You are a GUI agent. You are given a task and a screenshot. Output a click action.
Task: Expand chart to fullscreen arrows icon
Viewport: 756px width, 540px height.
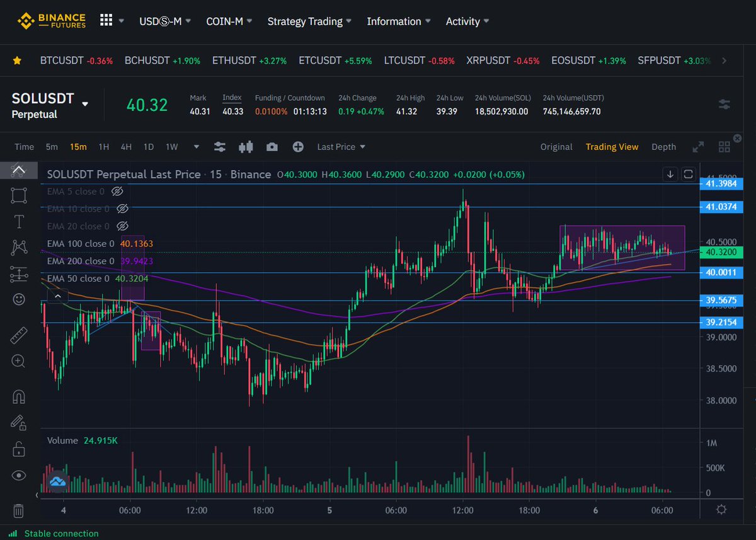(697, 147)
